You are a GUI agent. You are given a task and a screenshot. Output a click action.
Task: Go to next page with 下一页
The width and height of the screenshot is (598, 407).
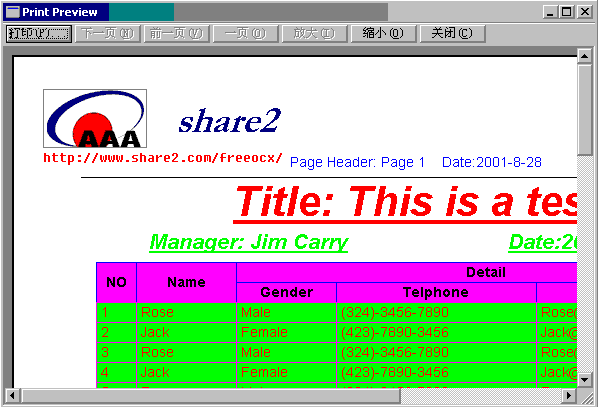tap(108, 34)
